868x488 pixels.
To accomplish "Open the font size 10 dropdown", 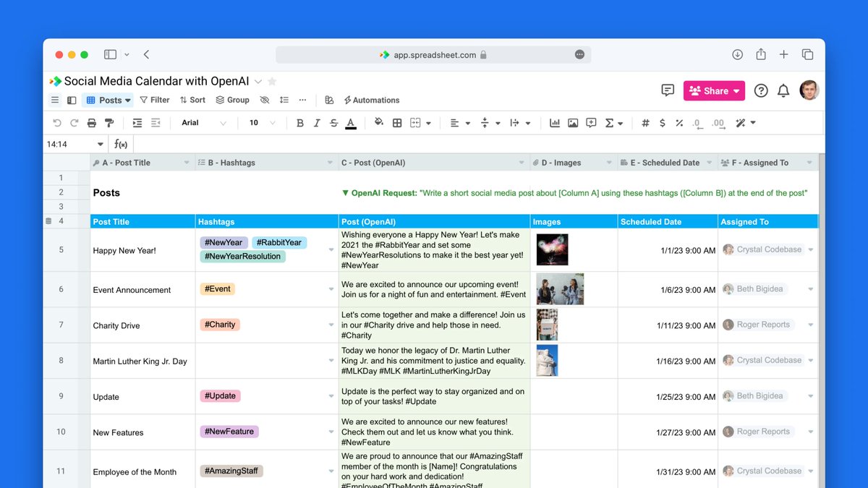I will (262, 123).
